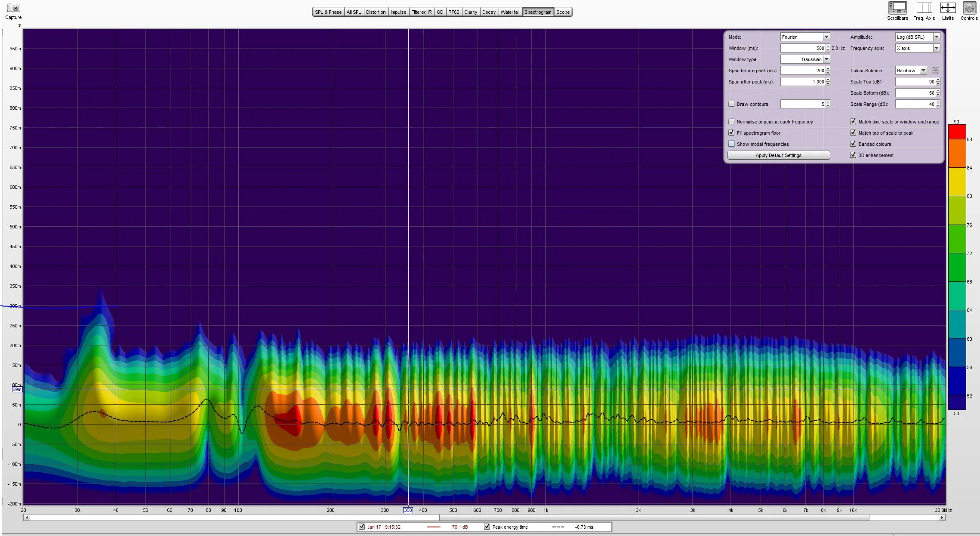Click the horizontal scrollbar thumb below graph
Viewport: 980px width, 536px height.
pos(654,518)
